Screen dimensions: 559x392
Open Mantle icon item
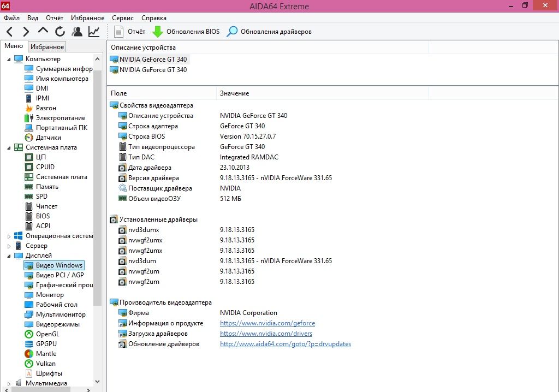coord(29,354)
